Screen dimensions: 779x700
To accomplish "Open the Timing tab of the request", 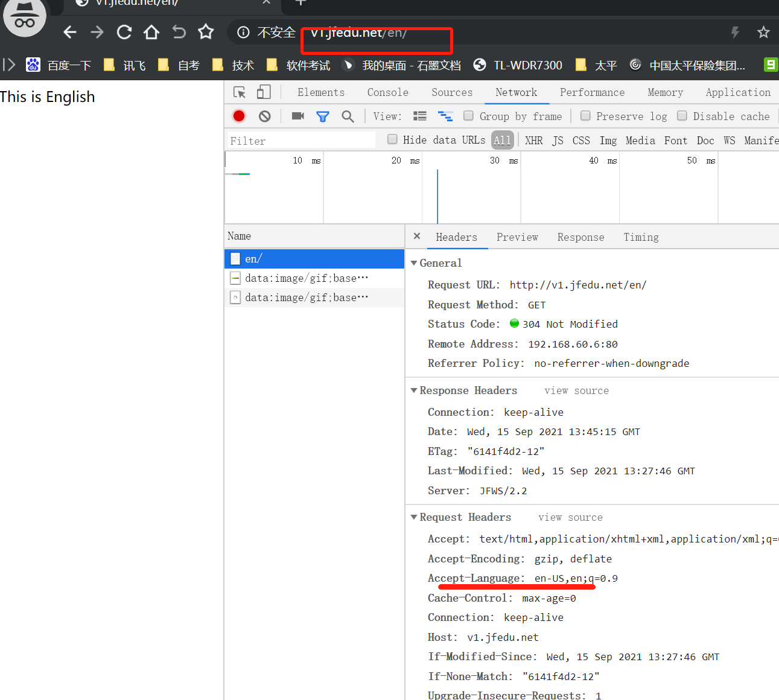I will tap(641, 237).
